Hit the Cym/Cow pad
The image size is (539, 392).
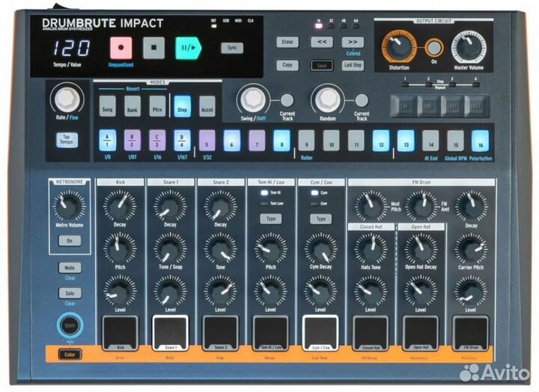point(320,333)
